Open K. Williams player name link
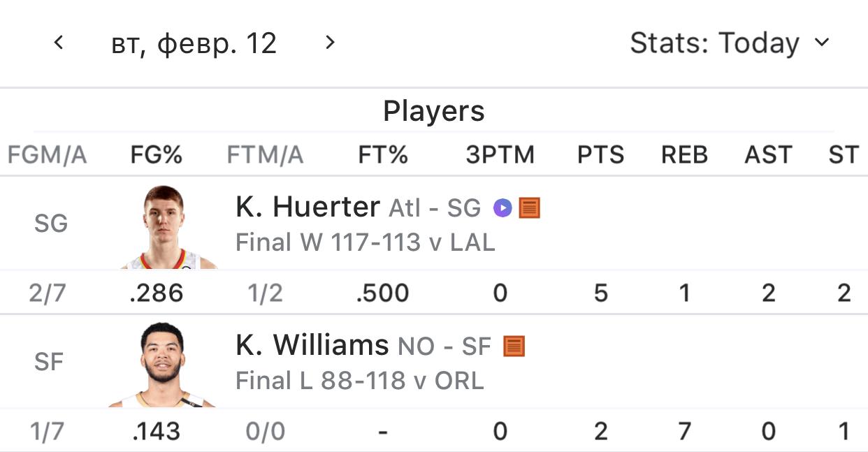This screenshot has height=452, width=868. [312, 345]
